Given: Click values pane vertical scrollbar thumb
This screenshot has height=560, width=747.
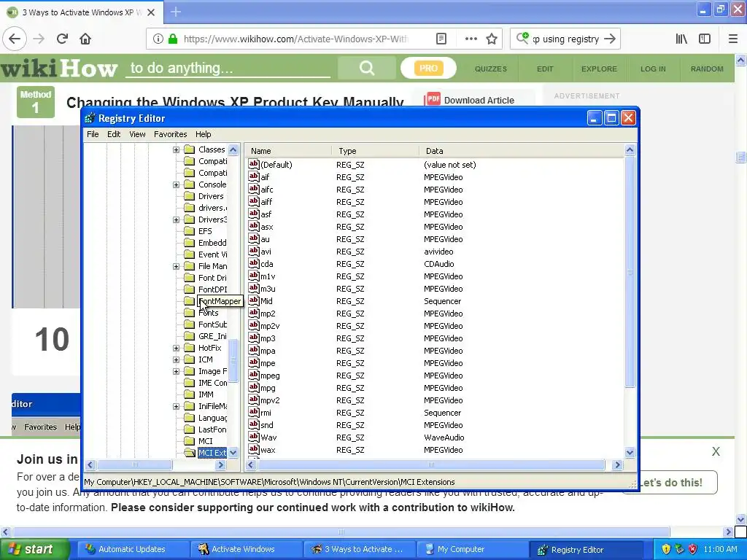Looking at the screenshot, I should (630, 271).
